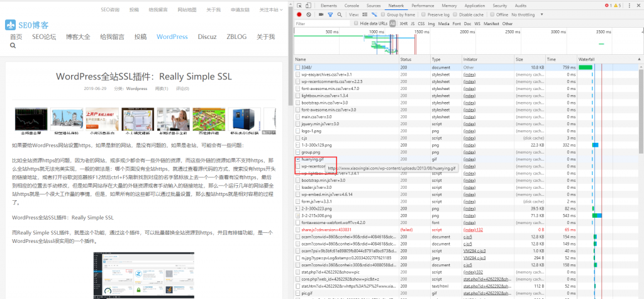This screenshot has height=299, width=644.
Task: Click the website search magnifier icon
Action: 13,46
